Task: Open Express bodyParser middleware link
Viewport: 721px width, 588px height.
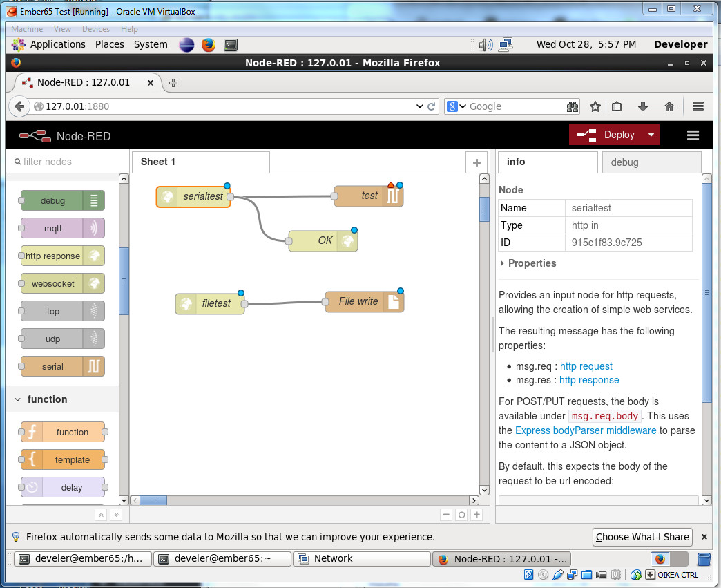Action: point(586,430)
